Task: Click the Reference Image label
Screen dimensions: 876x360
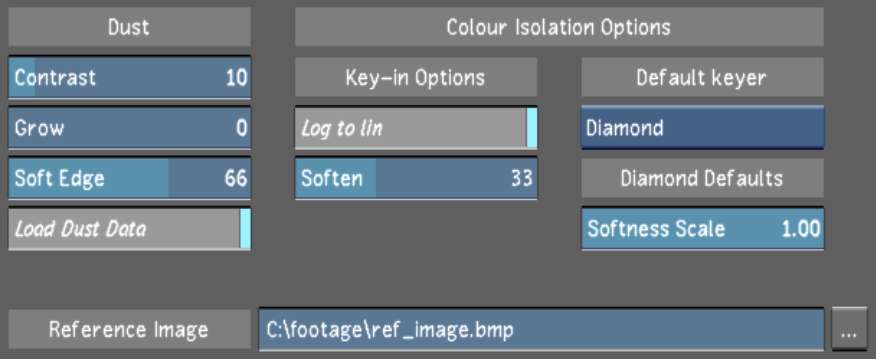Action: coord(130,330)
